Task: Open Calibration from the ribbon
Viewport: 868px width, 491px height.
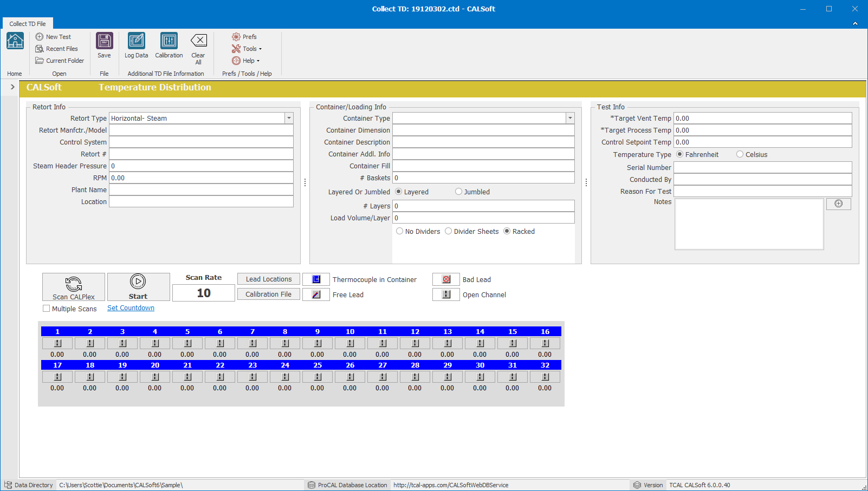Action: click(x=169, y=45)
